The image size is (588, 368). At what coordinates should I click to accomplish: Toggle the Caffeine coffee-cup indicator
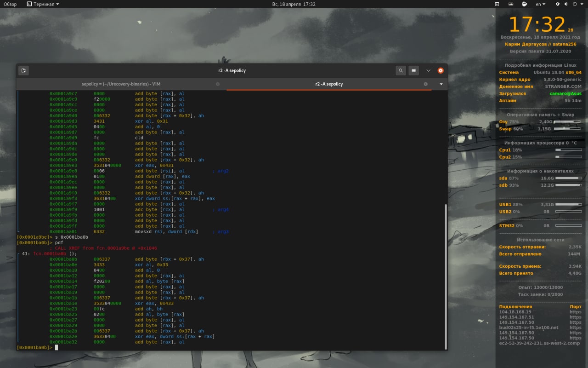coord(525,4)
